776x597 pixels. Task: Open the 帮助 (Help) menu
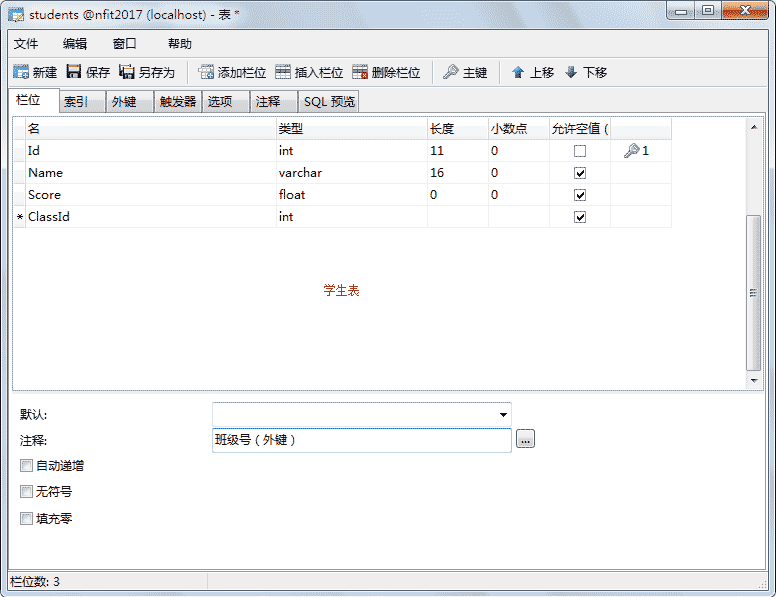click(x=179, y=44)
